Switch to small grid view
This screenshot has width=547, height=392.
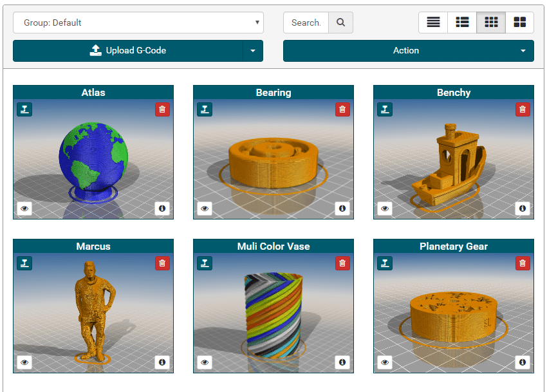(491, 23)
